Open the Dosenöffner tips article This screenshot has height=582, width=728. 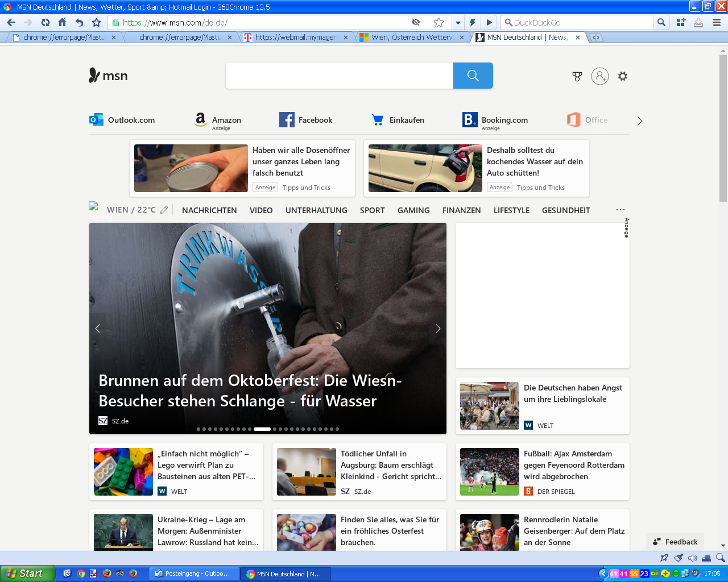coord(242,168)
